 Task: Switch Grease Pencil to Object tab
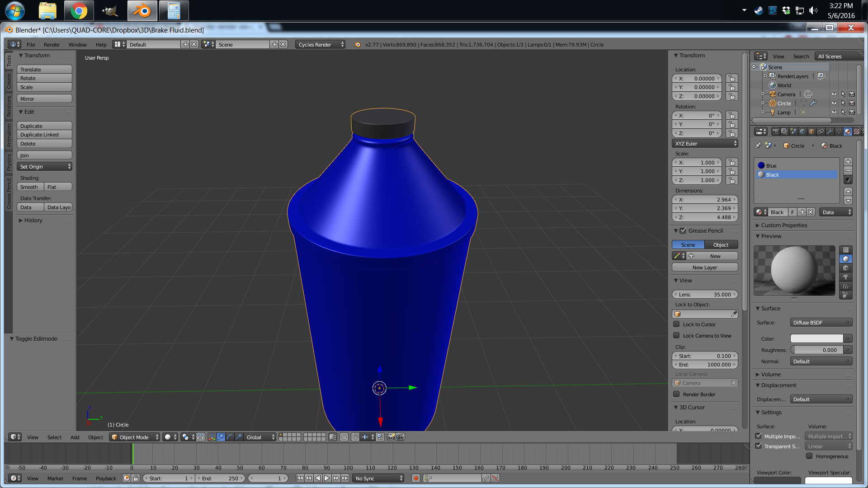coord(721,244)
